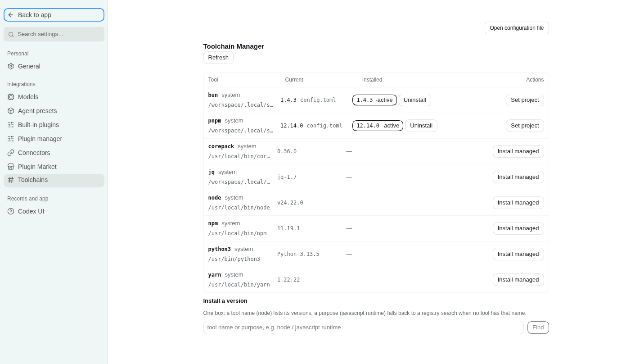Select Built-in plugins in sidebar
The image size is (644, 364).
(x=54, y=125)
